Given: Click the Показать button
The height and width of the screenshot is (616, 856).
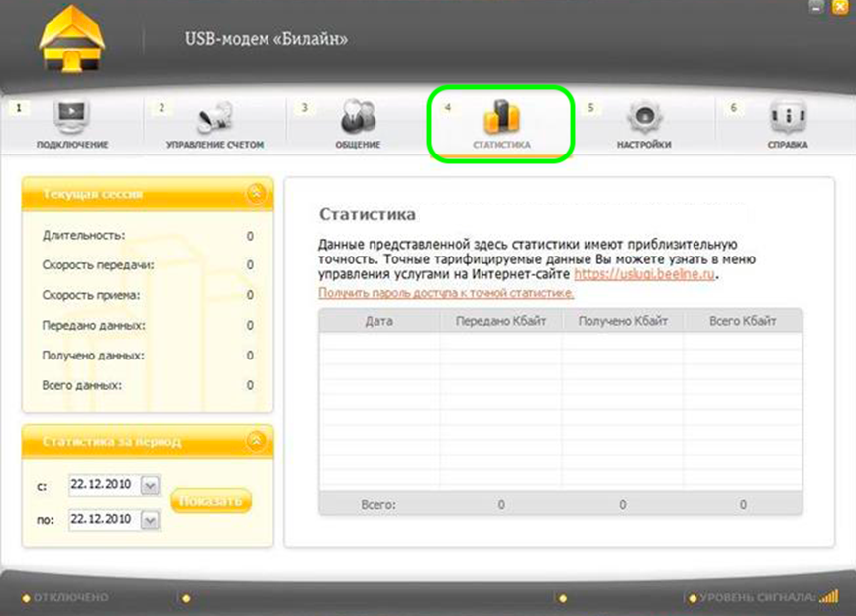Looking at the screenshot, I should [x=211, y=501].
